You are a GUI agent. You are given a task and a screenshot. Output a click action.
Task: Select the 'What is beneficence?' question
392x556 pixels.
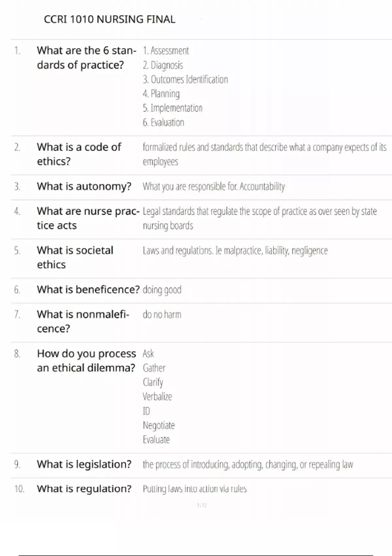point(88,290)
